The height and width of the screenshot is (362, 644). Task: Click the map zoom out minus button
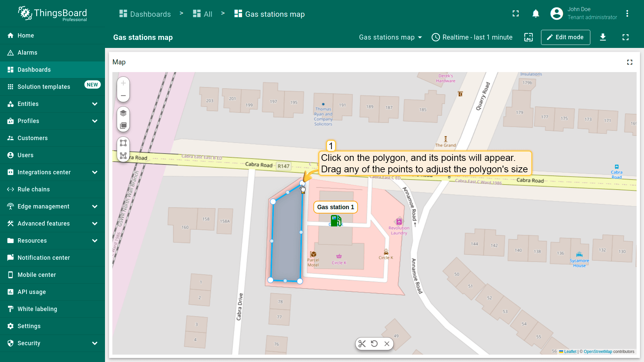tap(123, 96)
